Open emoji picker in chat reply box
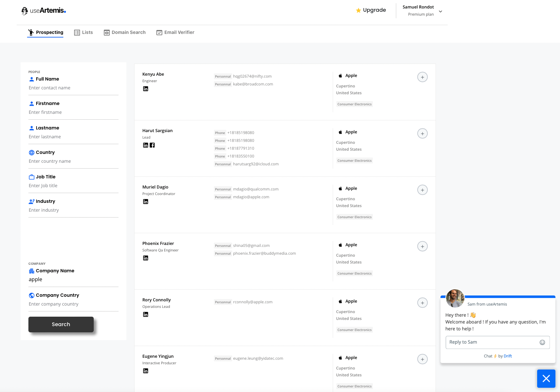Image resolution: width=560 pixels, height=392 pixels. pyautogui.click(x=542, y=342)
